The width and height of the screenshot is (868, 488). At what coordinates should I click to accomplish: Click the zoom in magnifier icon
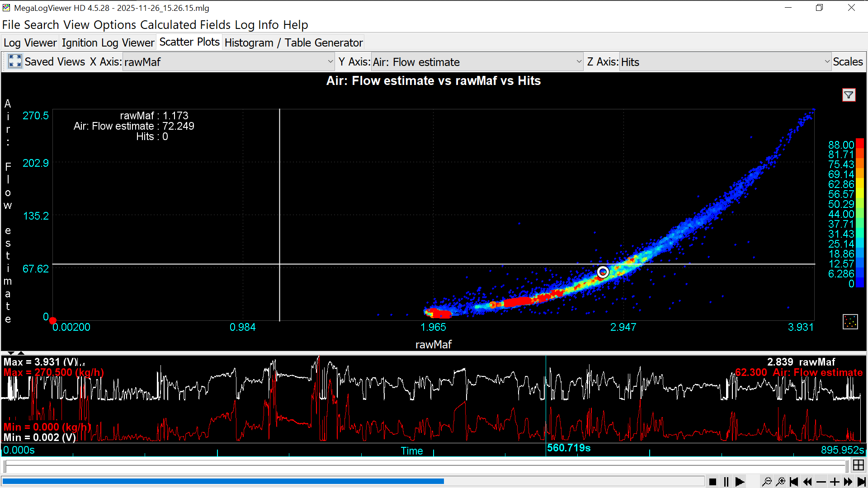click(780, 482)
